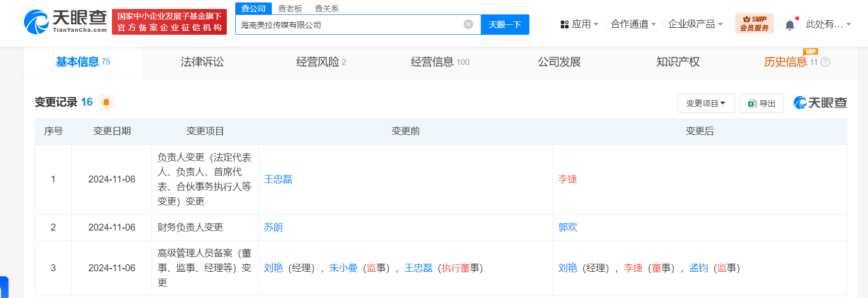
Task: Click the 应用 apps grid icon
Action: click(564, 24)
